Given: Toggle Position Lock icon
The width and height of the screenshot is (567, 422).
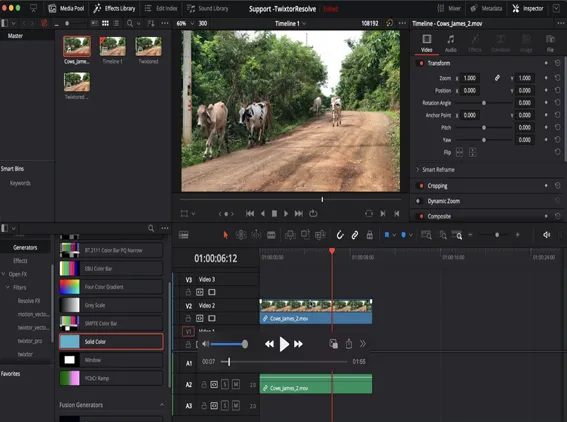Looking at the screenshot, I should coord(370,235).
